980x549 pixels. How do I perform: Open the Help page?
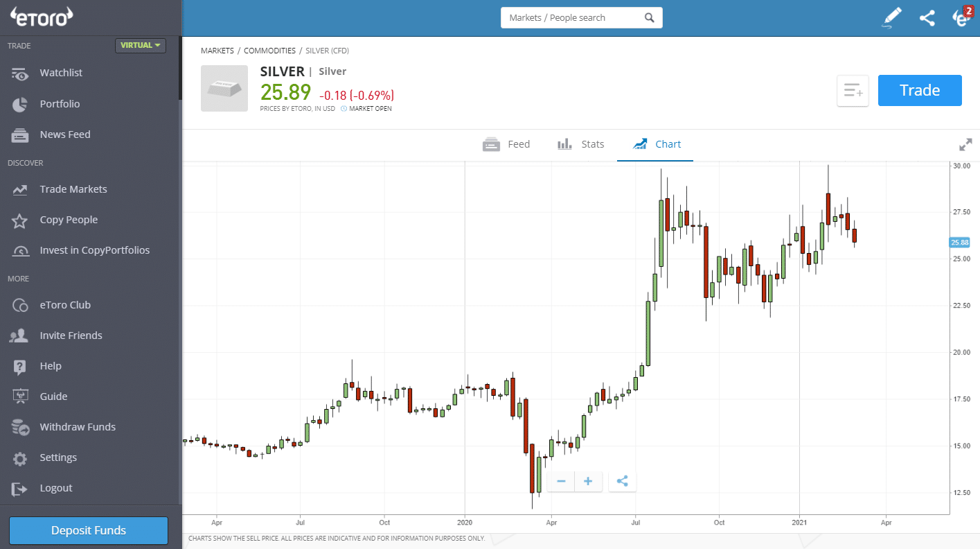pos(51,366)
